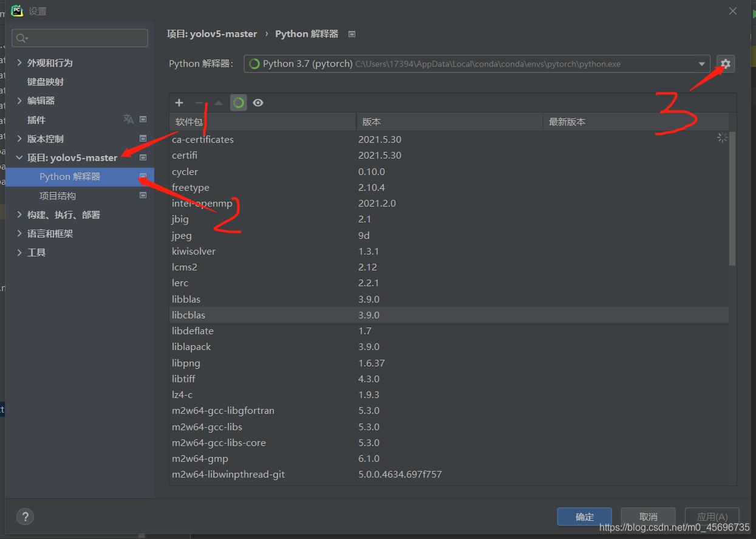Expand the 编辑器 settings section
Image resolution: width=756 pixels, height=539 pixels.
(x=19, y=100)
